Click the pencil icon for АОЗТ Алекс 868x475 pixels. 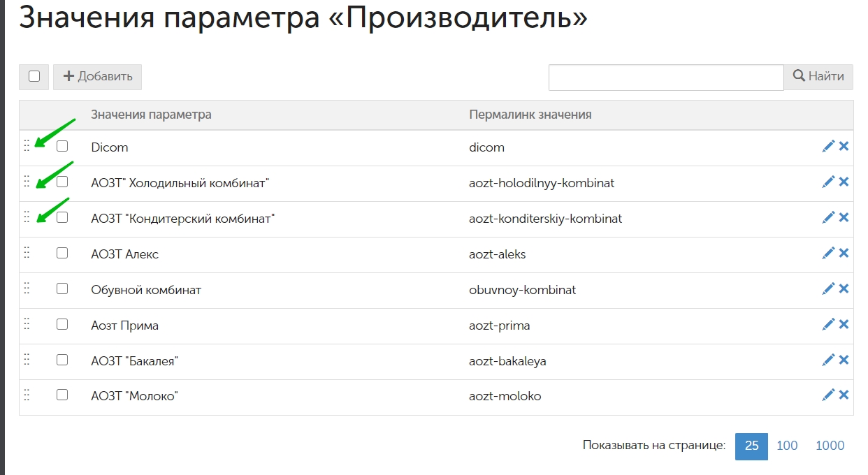[828, 253]
